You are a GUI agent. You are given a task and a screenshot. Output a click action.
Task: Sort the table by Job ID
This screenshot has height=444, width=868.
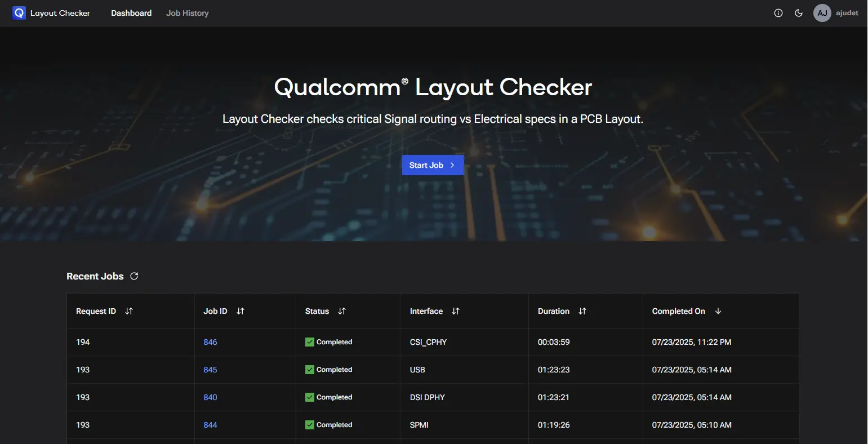(241, 311)
